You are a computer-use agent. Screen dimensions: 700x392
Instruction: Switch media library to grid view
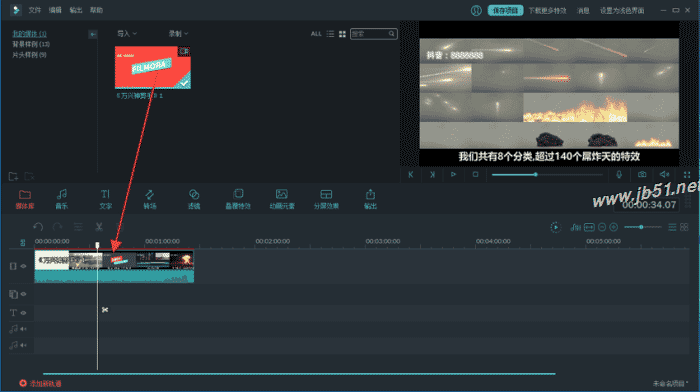click(x=342, y=33)
